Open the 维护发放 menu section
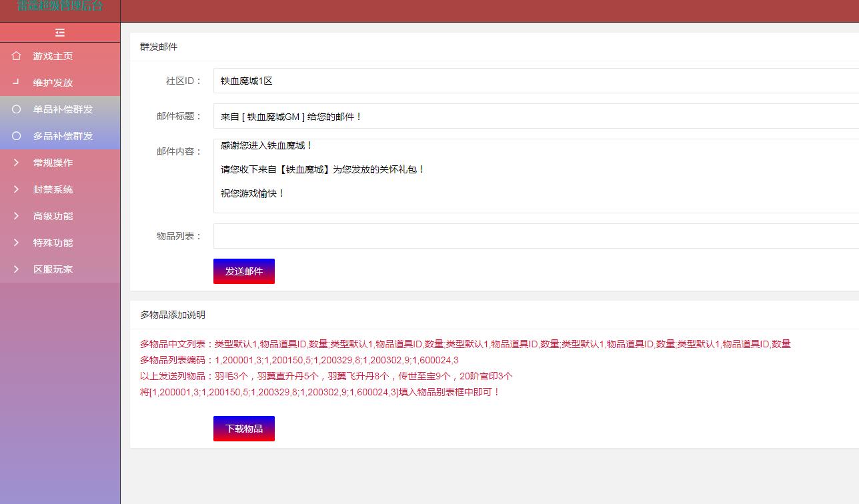 [53, 83]
